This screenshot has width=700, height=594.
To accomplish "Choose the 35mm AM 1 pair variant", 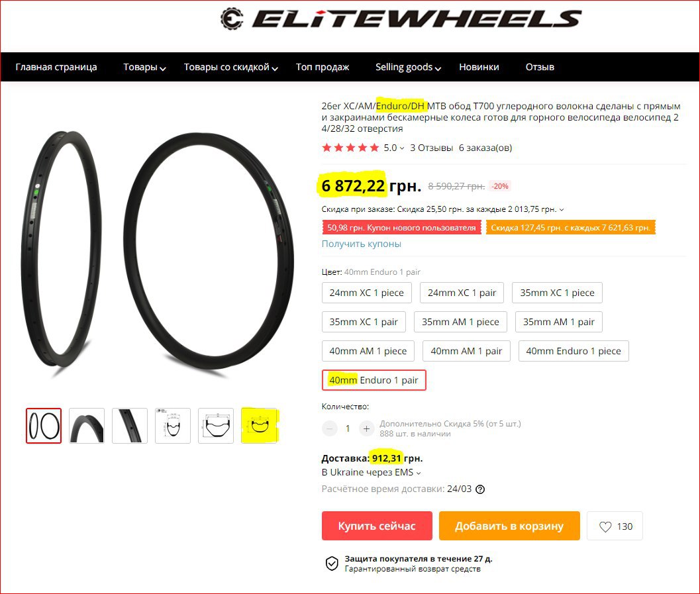I will point(558,322).
